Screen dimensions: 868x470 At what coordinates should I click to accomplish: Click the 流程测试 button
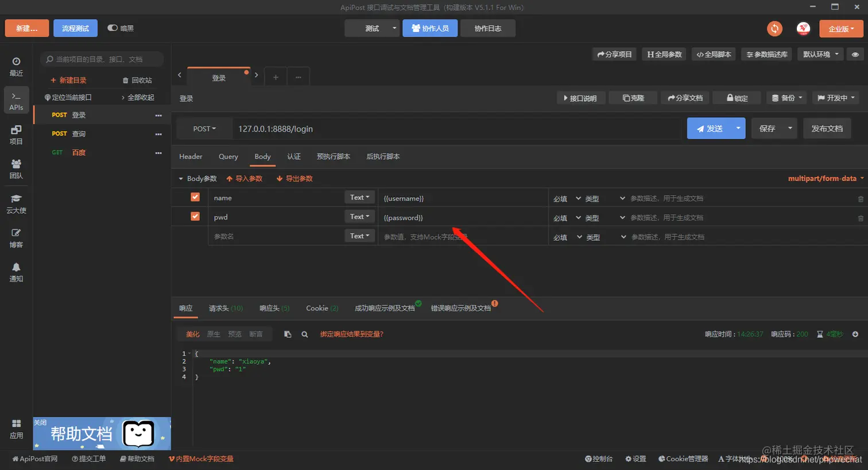point(76,28)
